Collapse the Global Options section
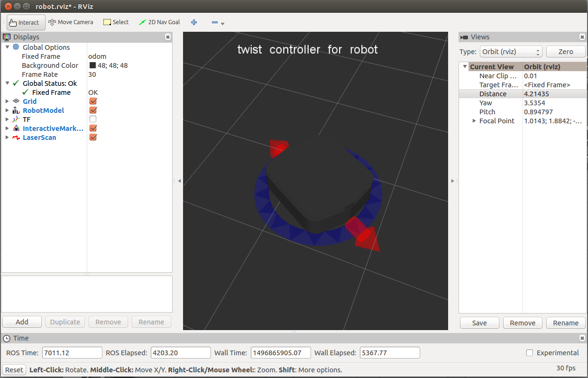The image size is (588, 378). pos(7,47)
